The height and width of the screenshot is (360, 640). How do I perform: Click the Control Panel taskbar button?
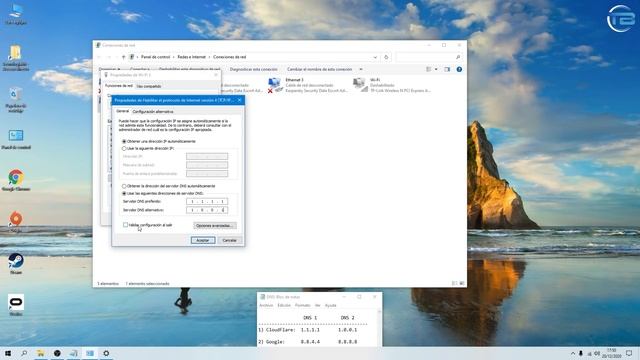coord(90,353)
